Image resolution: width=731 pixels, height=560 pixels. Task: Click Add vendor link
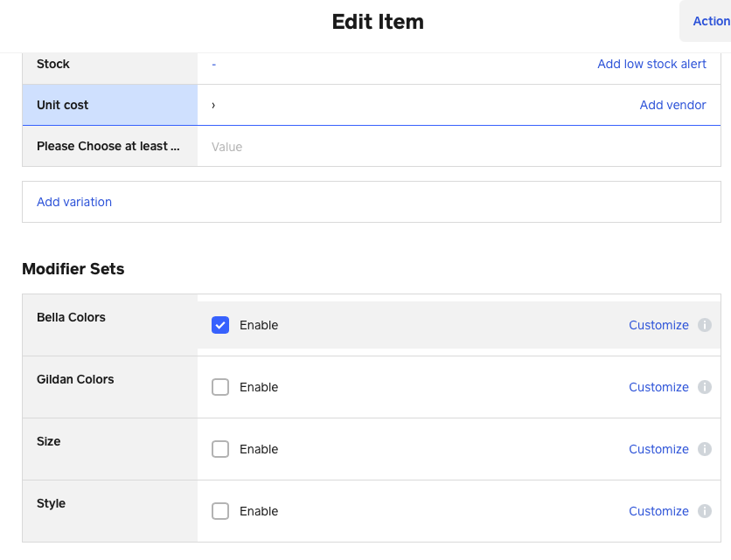(x=672, y=105)
